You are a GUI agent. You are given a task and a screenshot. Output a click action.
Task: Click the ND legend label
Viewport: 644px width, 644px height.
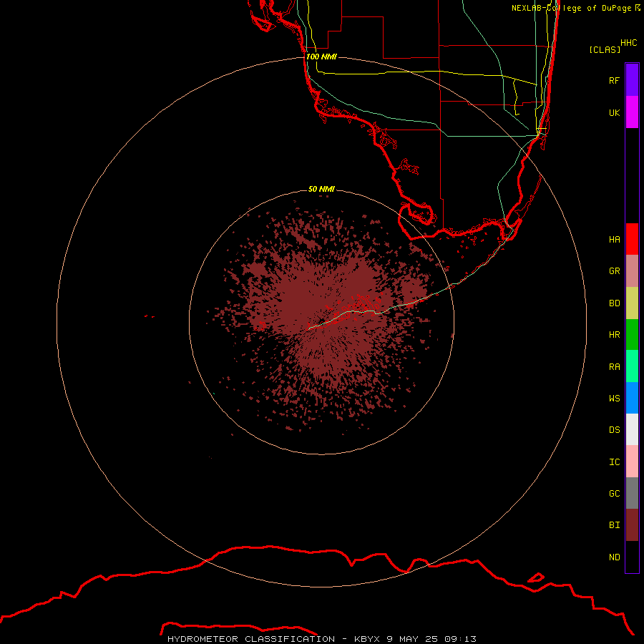tap(614, 557)
